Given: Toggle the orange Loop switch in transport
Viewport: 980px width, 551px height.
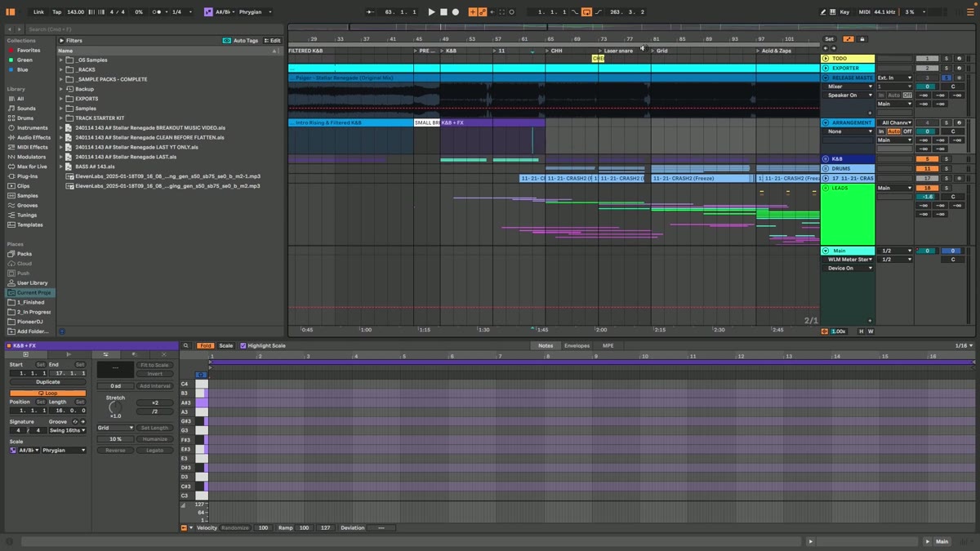Looking at the screenshot, I should (x=586, y=12).
